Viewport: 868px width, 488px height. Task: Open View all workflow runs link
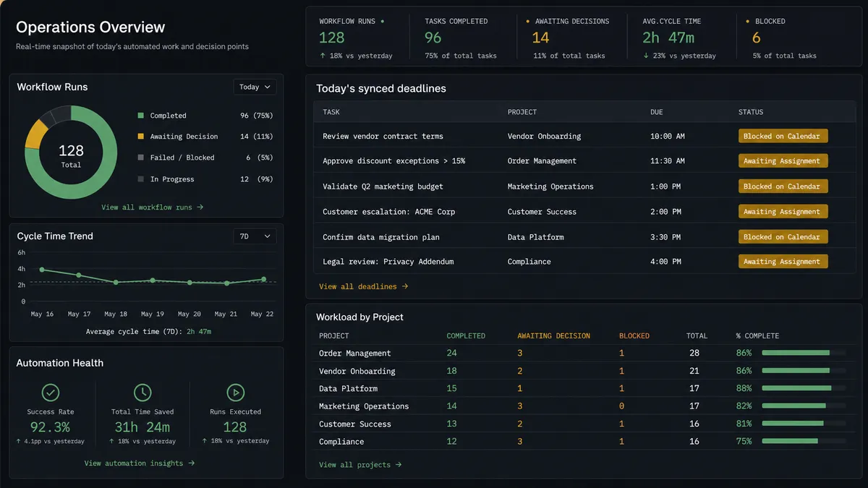click(x=153, y=207)
